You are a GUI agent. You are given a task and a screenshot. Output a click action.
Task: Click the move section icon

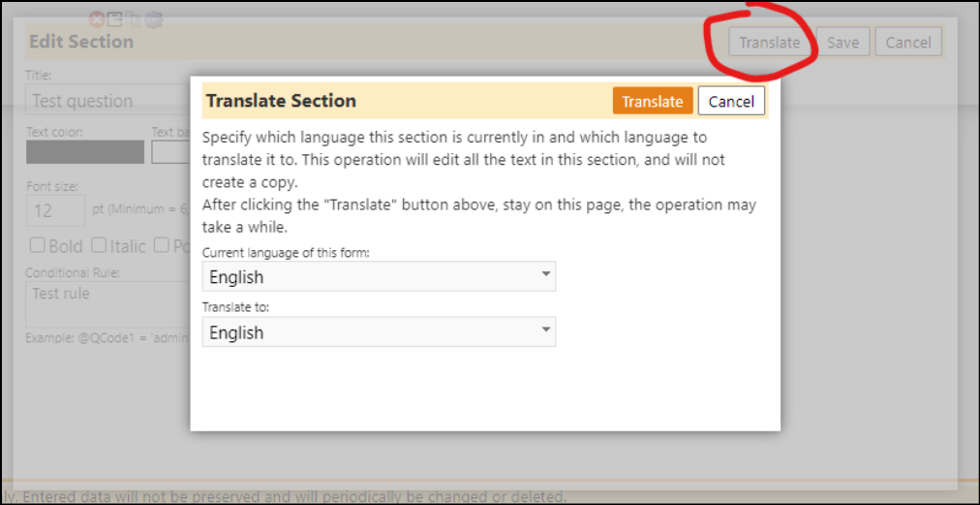pyautogui.click(x=115, y=19)
